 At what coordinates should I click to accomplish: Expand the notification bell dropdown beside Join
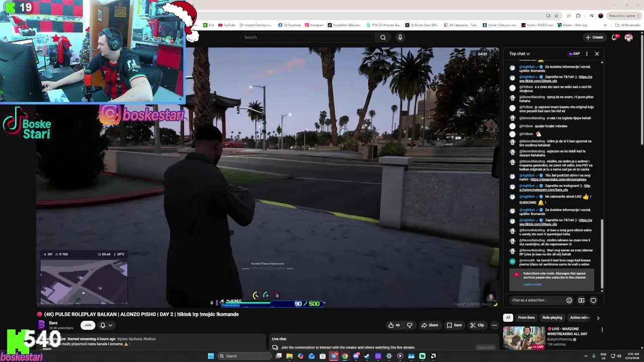point(106,325)
